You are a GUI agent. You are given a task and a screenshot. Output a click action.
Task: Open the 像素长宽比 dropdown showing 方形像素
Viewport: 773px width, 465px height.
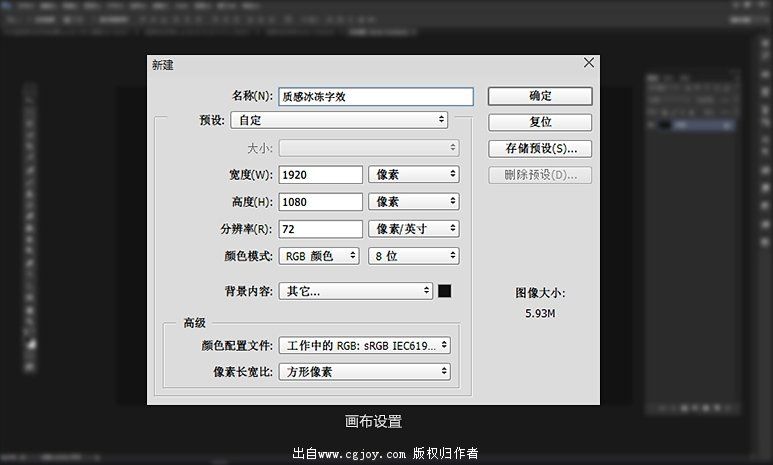[x=365, y=371]
